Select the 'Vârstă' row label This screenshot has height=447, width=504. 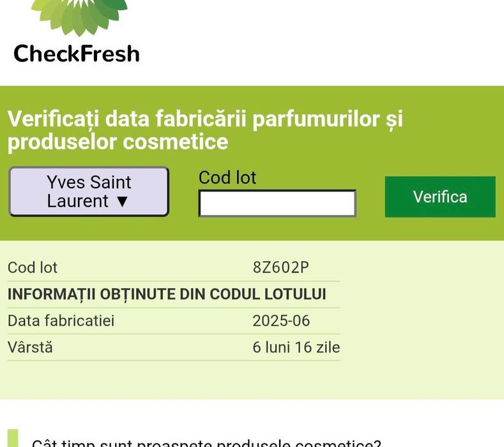pyautogui.click(x=30, y=347)
